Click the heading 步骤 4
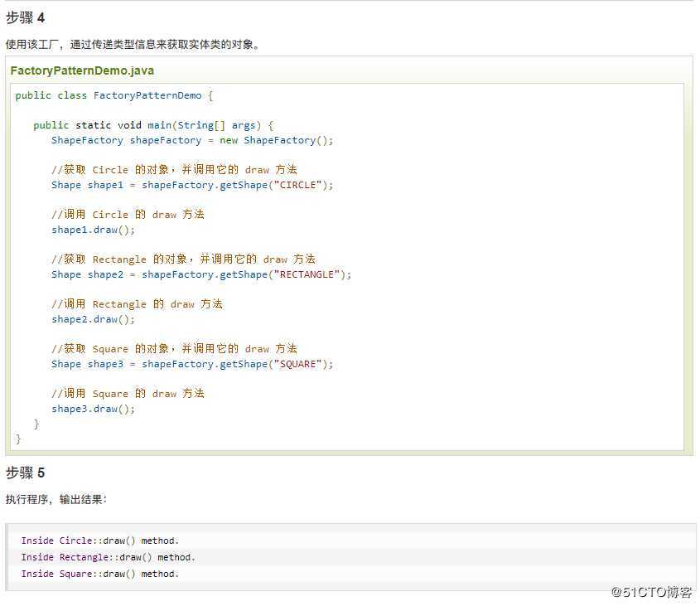Screen dimensions: 700x606 coord(25,18)
